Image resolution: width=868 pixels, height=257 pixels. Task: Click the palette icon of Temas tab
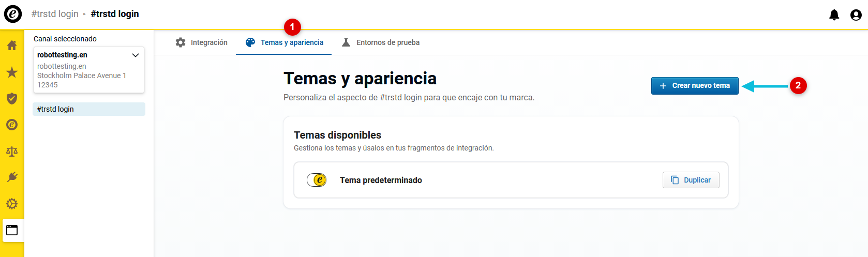tap(250, 42)
